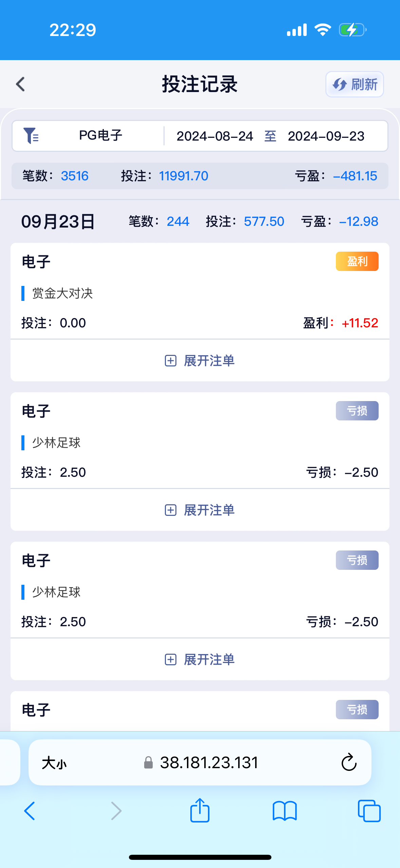Image resolution: width=400 pixels, height=868 pixels.
Task: Tap the 盈利 status badge
Action: point(357,261)
